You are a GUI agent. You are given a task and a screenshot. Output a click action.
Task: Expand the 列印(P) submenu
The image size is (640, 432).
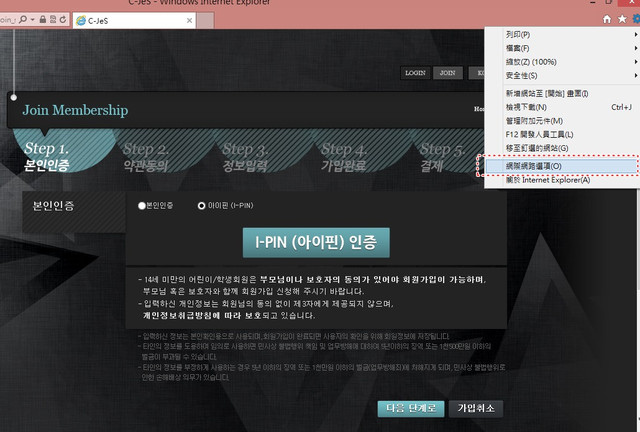click(562, 35)
